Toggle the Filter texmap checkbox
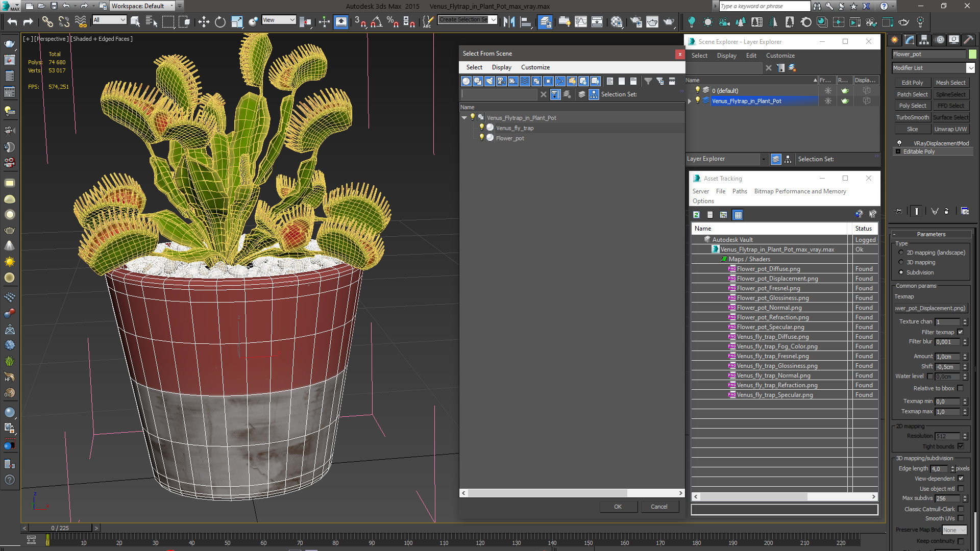The width and height of the screenshot is (980, 551). point(961,332)
